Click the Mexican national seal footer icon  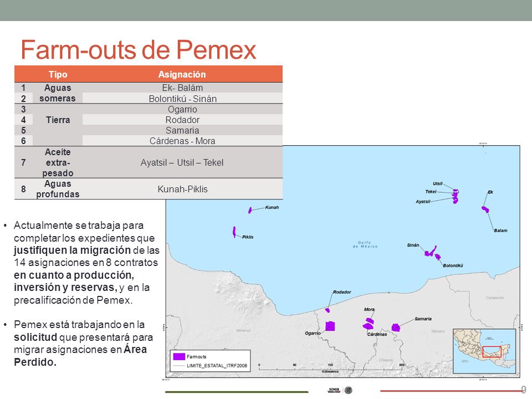click(349, 390)
